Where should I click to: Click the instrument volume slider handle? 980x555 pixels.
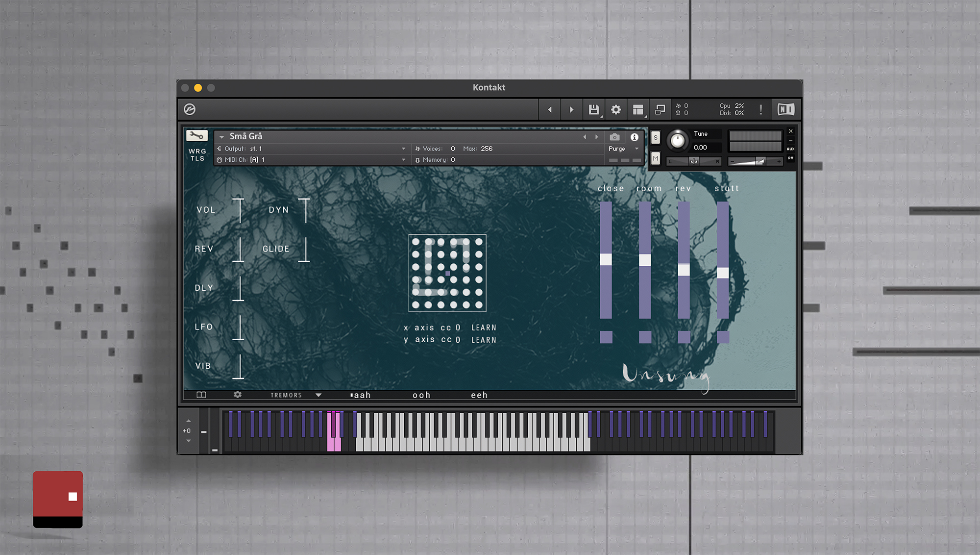tap(760, 161)
